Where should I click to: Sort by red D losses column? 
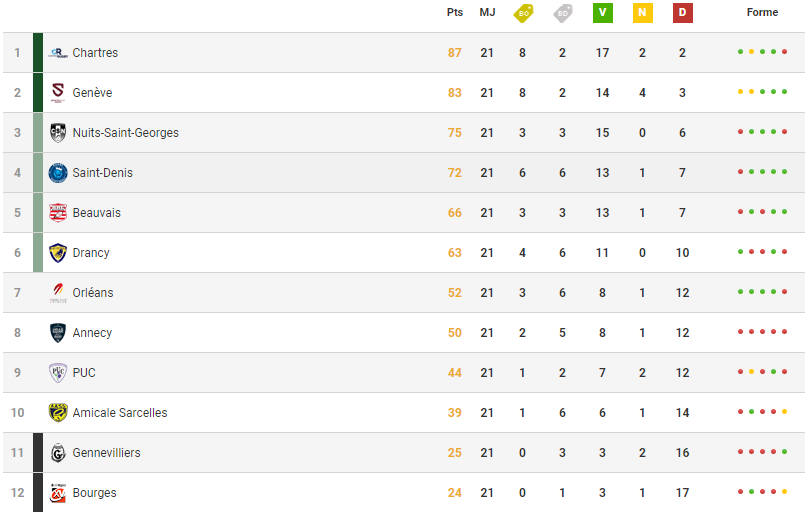point(682,13)
